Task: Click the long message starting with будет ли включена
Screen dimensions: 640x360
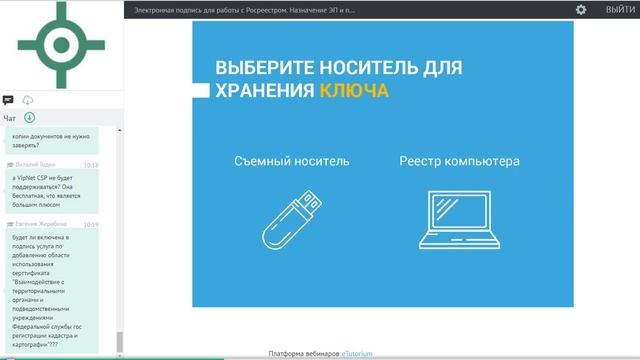Action: (x=52, y=291)
